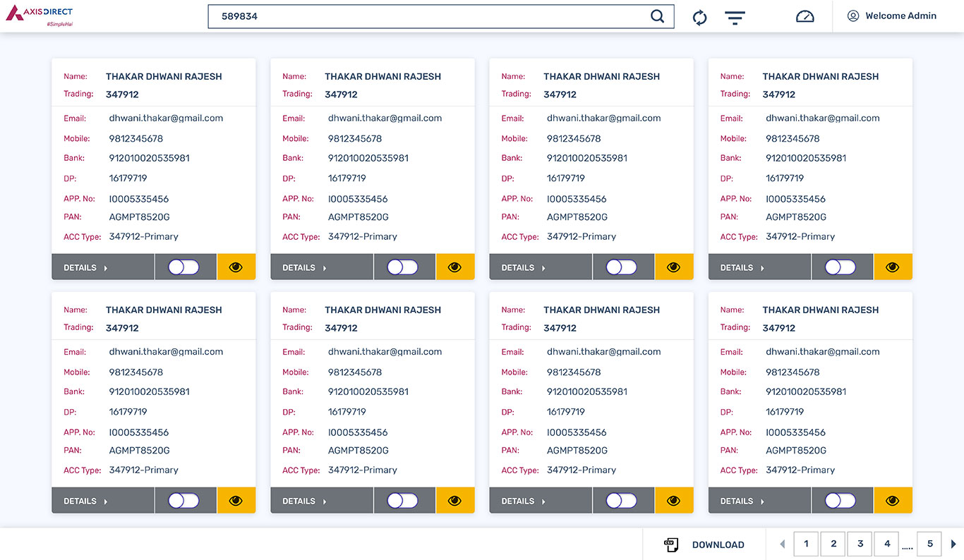Screen dimensions: 964x560
Task: Click the search field containing 589834
Action: coord(441,16)
